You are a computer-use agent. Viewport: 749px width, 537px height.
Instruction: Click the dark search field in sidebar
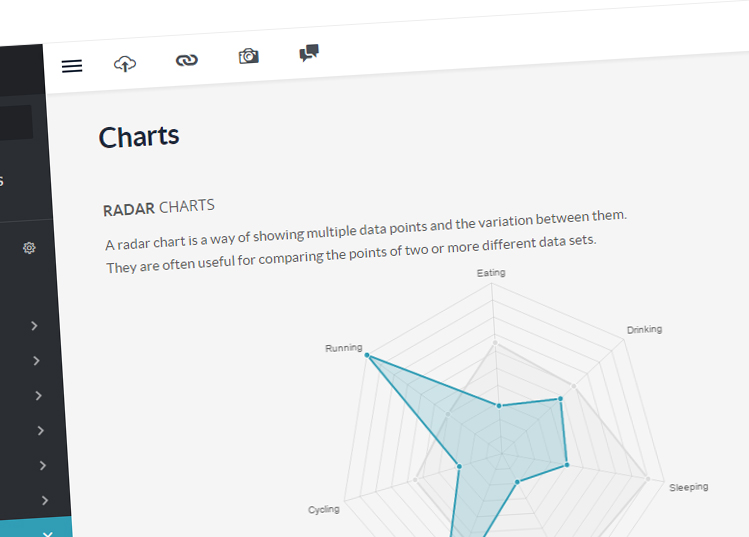(x=16, y=122)
